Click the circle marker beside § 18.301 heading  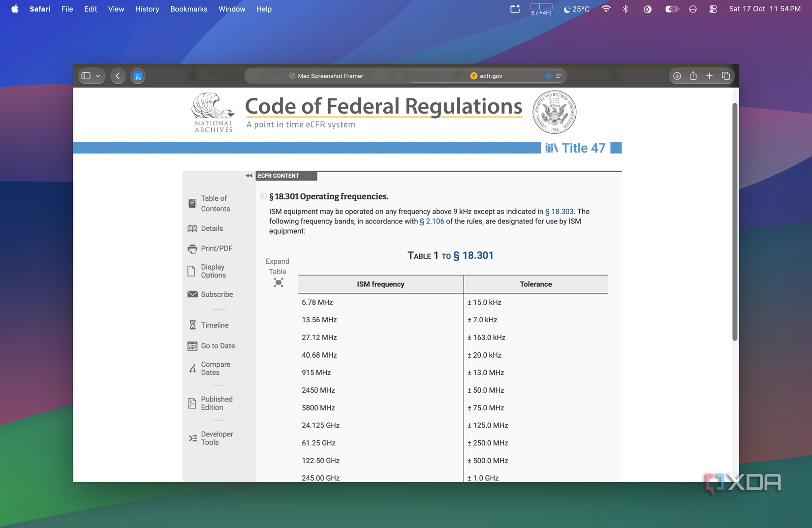pyautogui.click(x=263, y=196)
